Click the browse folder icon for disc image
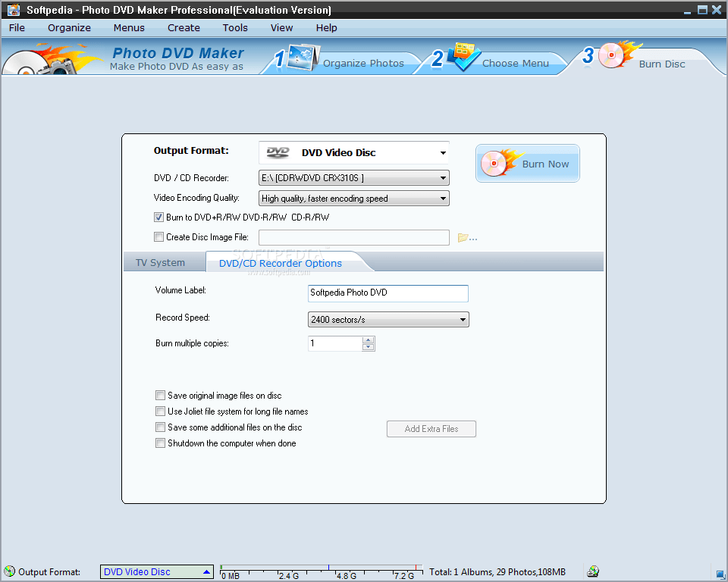 [x=467, y=238]
